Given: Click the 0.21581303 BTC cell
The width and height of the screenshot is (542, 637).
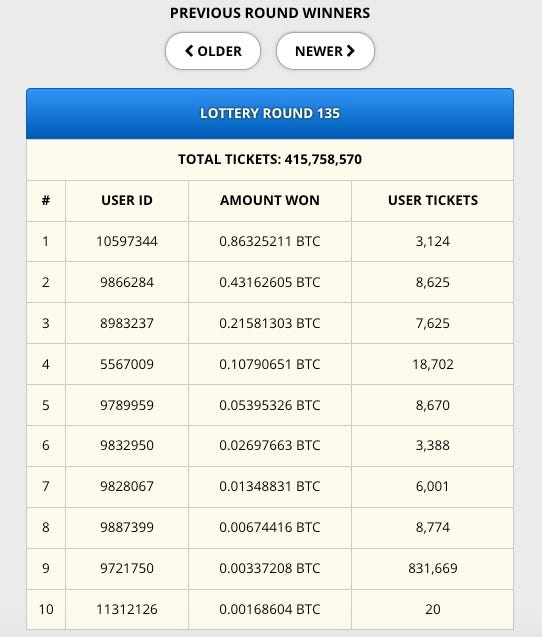Looking at the screenshot, I should (x=270, y=323).
